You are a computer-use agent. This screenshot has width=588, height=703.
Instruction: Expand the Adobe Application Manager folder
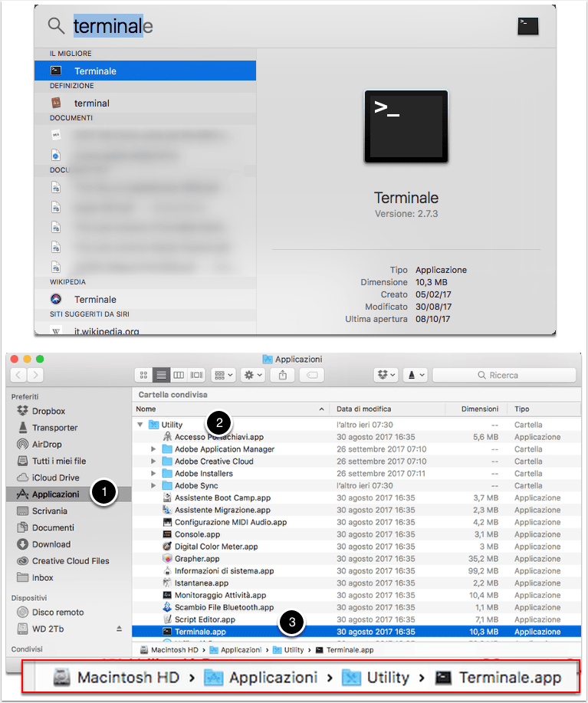tap(153, 448)
